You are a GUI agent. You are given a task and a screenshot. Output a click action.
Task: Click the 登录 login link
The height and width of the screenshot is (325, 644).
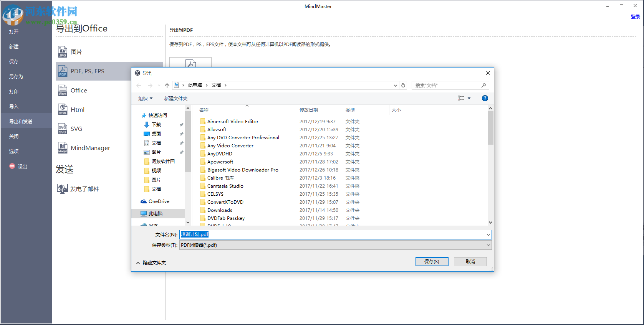635,16
